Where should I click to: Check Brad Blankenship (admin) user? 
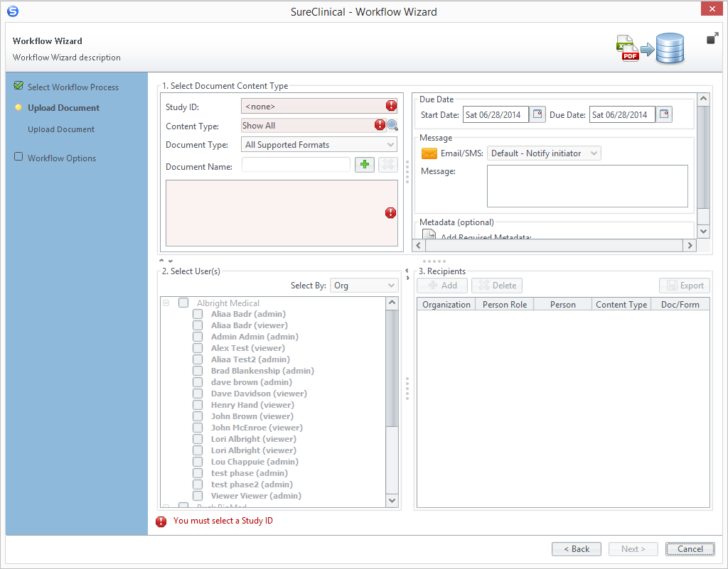click(198, 371)
